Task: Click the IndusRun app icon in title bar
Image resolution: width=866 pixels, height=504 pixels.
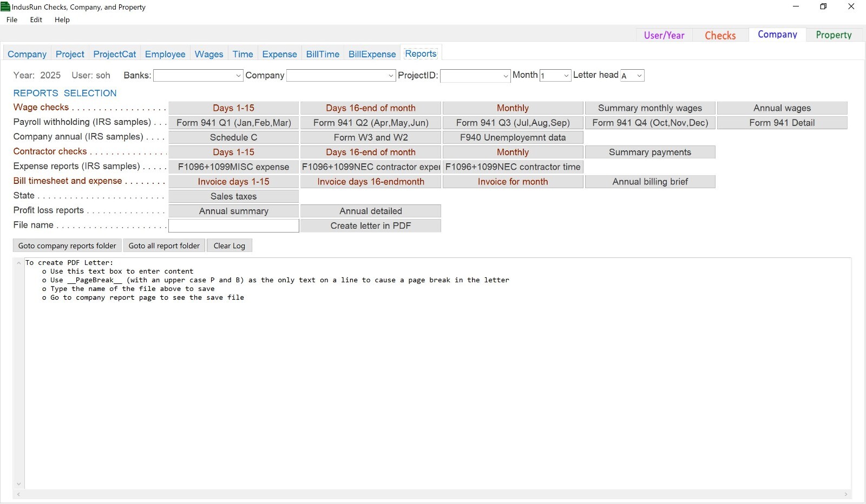Action: point(5,6)
